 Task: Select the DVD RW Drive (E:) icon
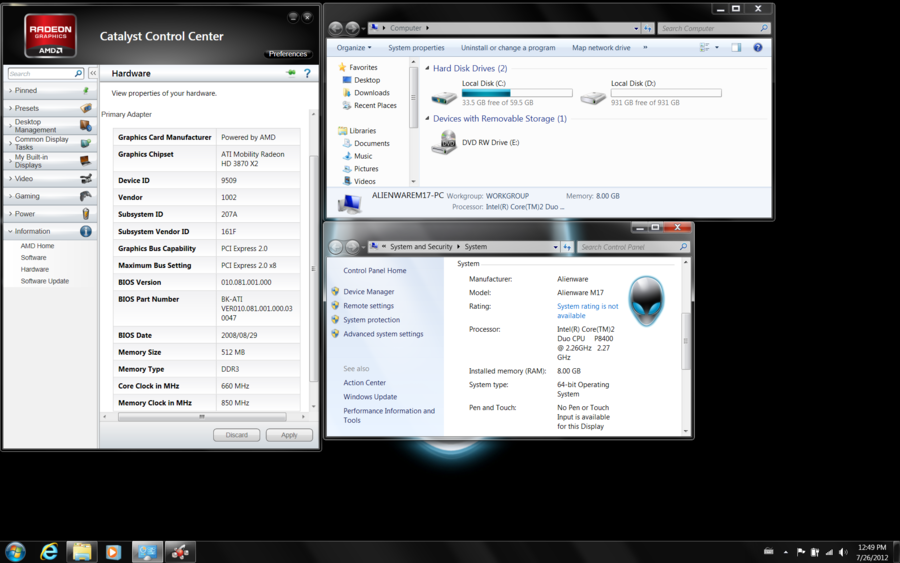[x=444, y=142]
